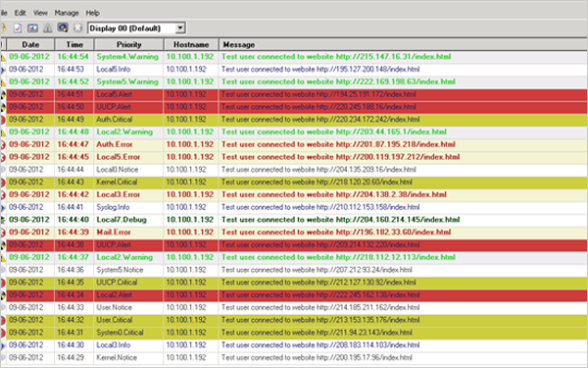Open the web access globe toolbar icon
The image size is (588, 368).
click(63, 28)
